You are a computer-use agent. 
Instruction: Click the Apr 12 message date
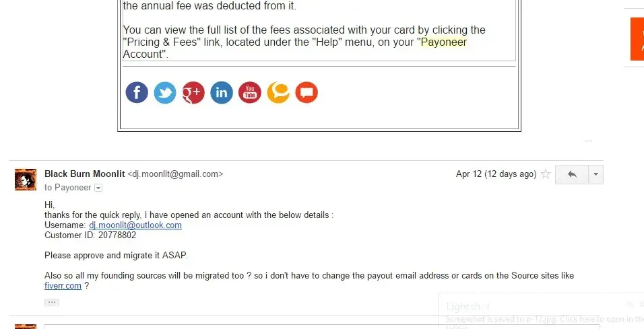point(496,174)
